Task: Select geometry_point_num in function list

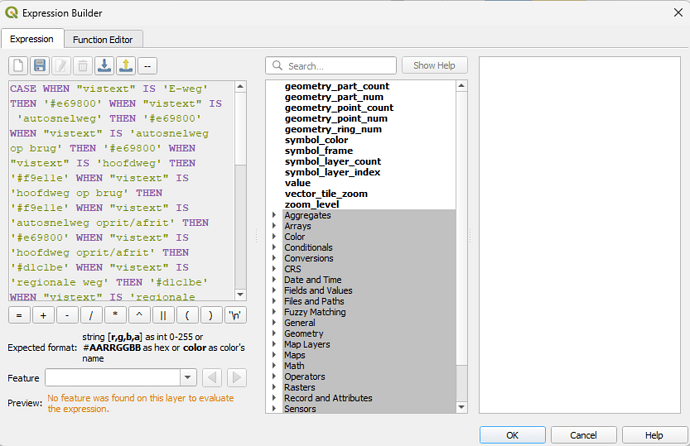Action: point(336,118)
